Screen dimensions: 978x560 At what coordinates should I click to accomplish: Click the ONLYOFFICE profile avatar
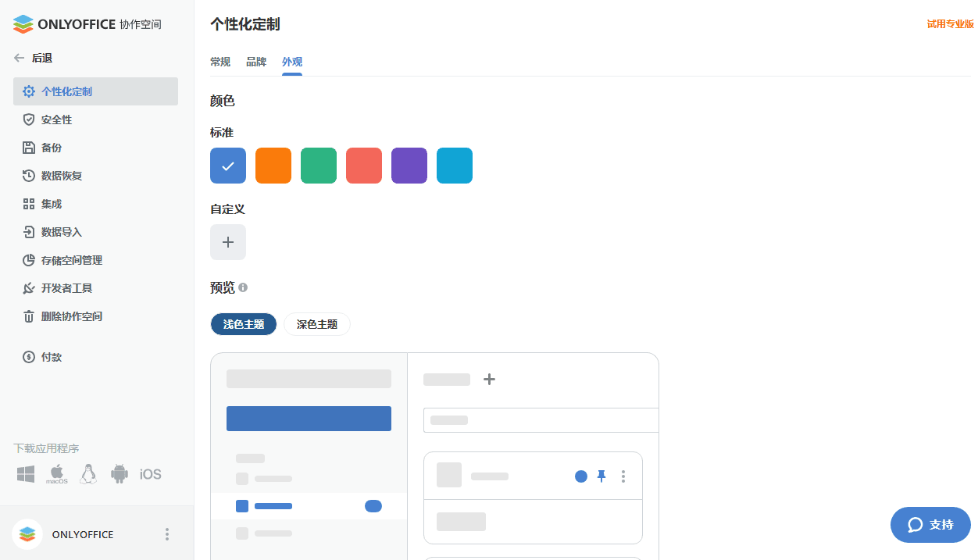[27, 534]
